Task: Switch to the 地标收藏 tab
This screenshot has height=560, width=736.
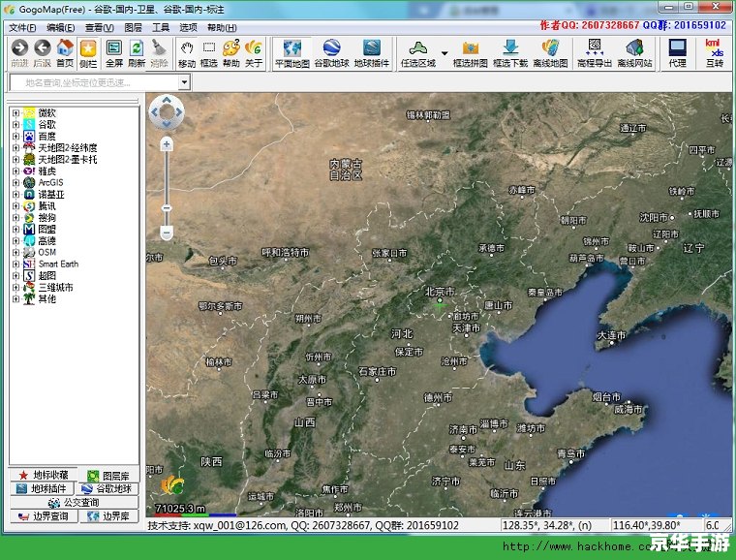Action: (x=42, y=476)
